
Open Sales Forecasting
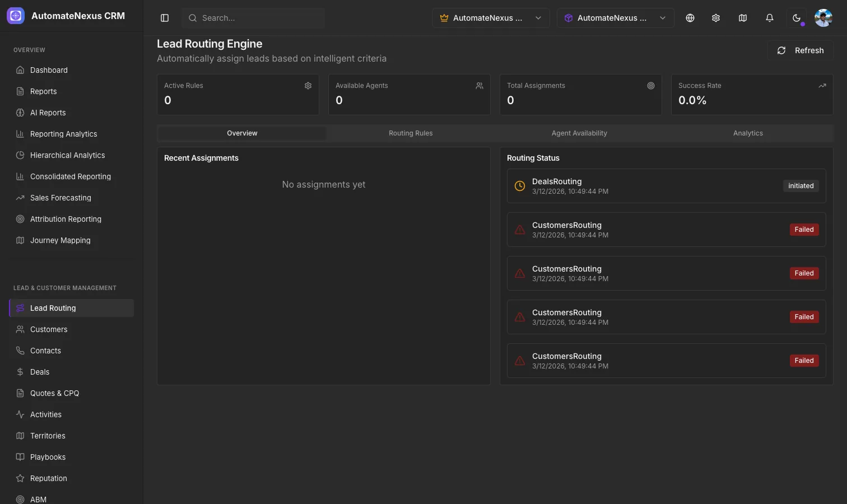[72, 198]
